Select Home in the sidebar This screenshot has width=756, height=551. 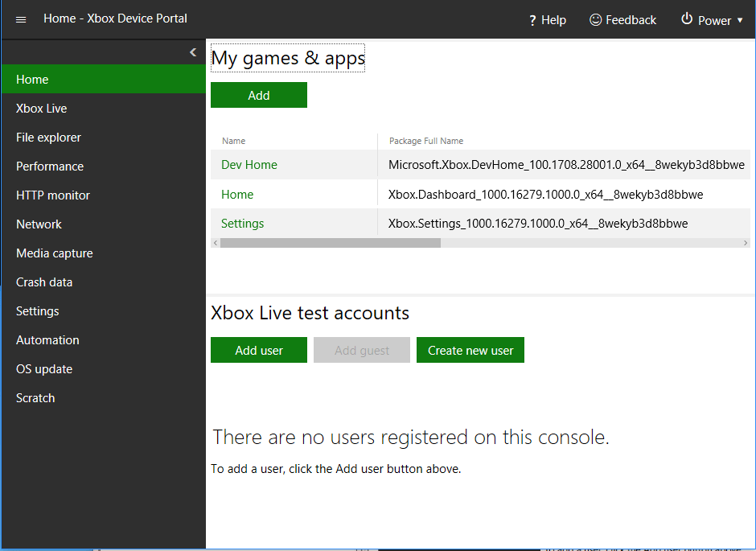104,79
